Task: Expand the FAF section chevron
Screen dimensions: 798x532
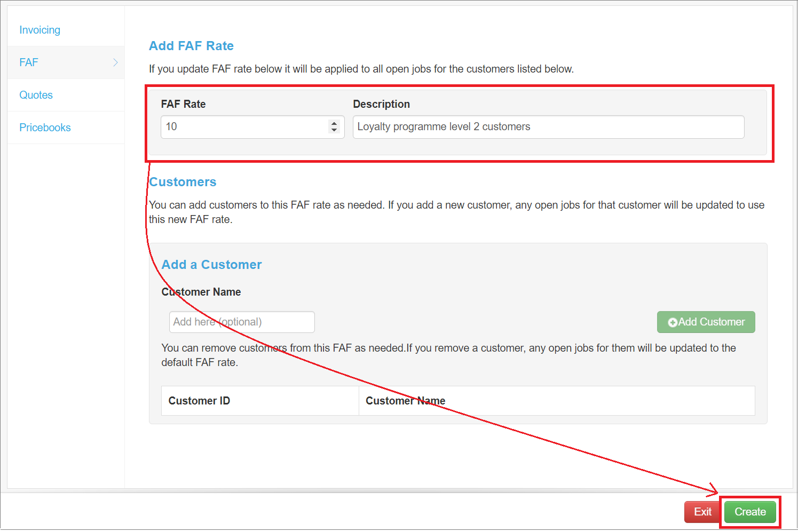Action: tap(115, 62)
